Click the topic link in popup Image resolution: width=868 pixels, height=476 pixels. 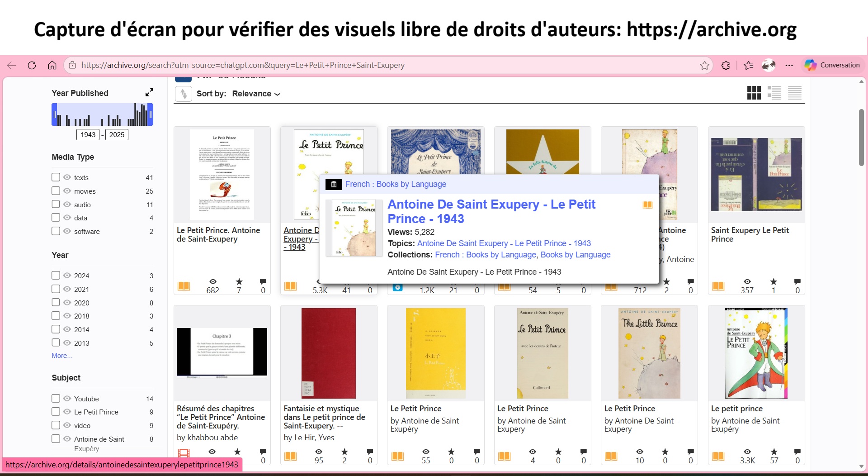[x=504, y=243]
